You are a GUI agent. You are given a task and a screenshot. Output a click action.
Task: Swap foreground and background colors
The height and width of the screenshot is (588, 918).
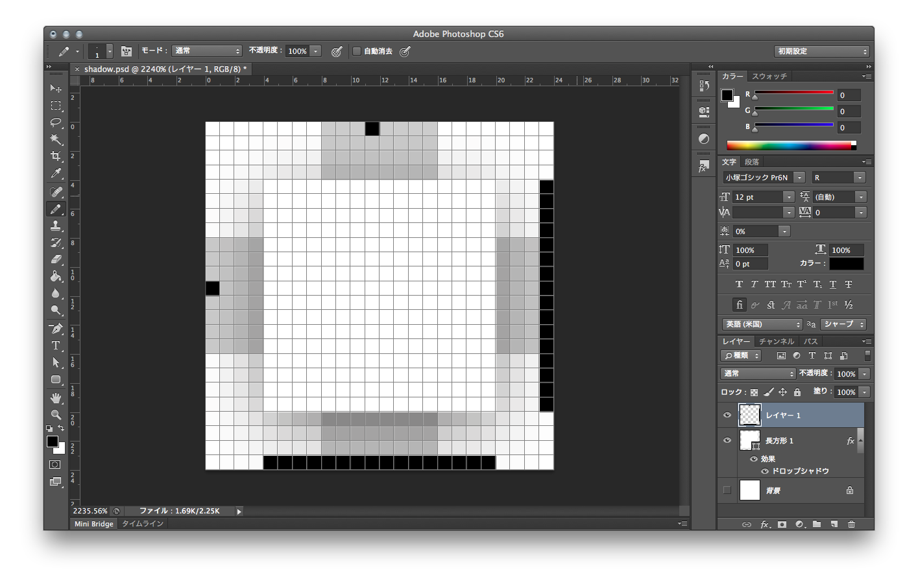pos(61,428)
